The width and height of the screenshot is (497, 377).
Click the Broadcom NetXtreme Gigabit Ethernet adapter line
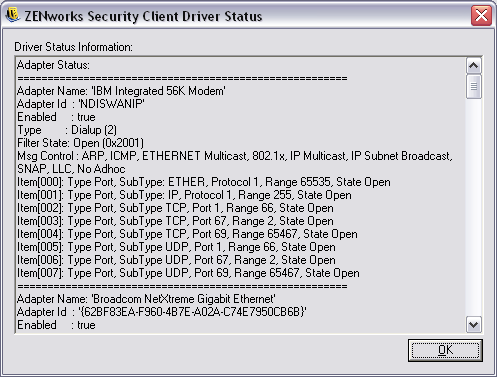pyautogui.click(x=146, y=299)
